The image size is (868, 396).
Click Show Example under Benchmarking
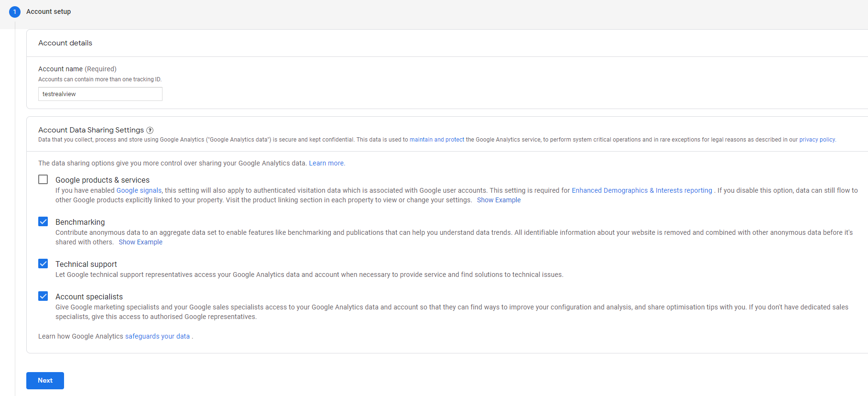point(141,242)
